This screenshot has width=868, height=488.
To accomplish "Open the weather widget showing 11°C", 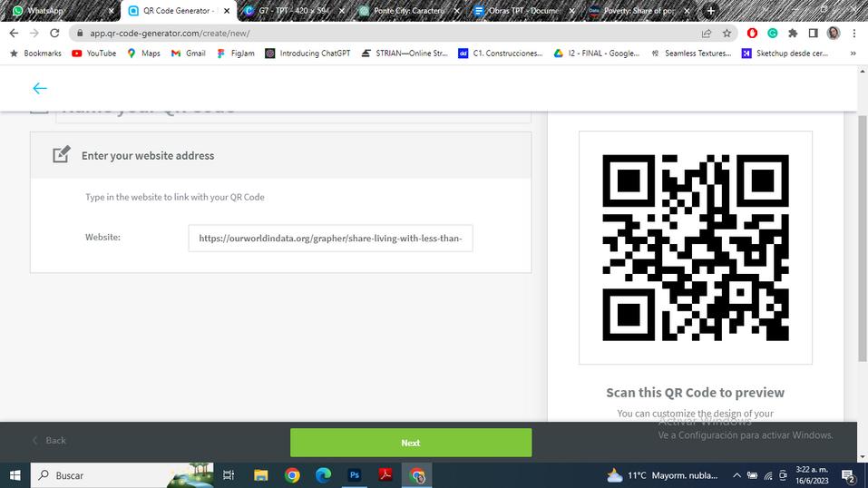I will pos(662,475).
